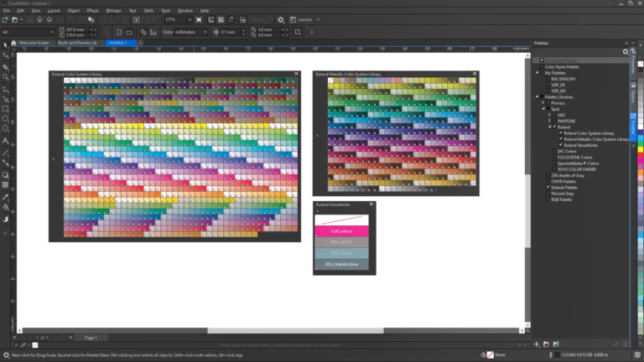Select the Transparency checkerboard tool
The width and height of the screenshot is (644, 362).
(x=5, y=185)
